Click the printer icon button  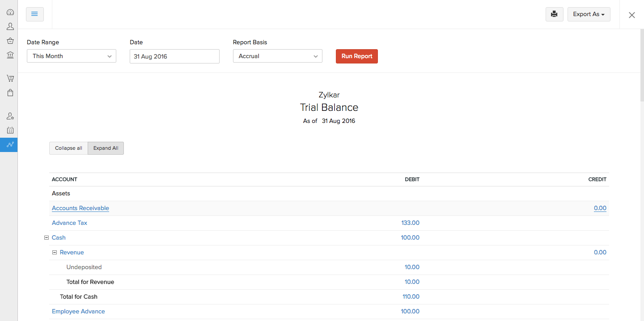pos(554,14)
